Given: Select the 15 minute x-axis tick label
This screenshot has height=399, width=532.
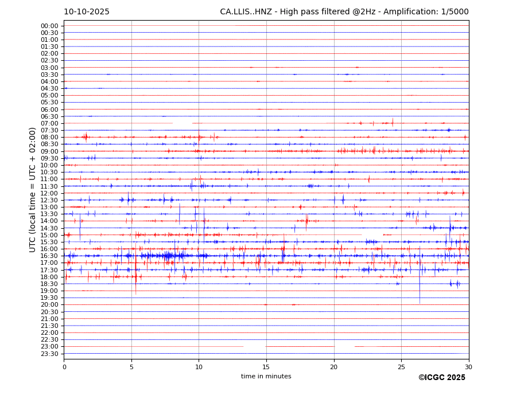Looking at the screenshot, I should pos(266,367).
